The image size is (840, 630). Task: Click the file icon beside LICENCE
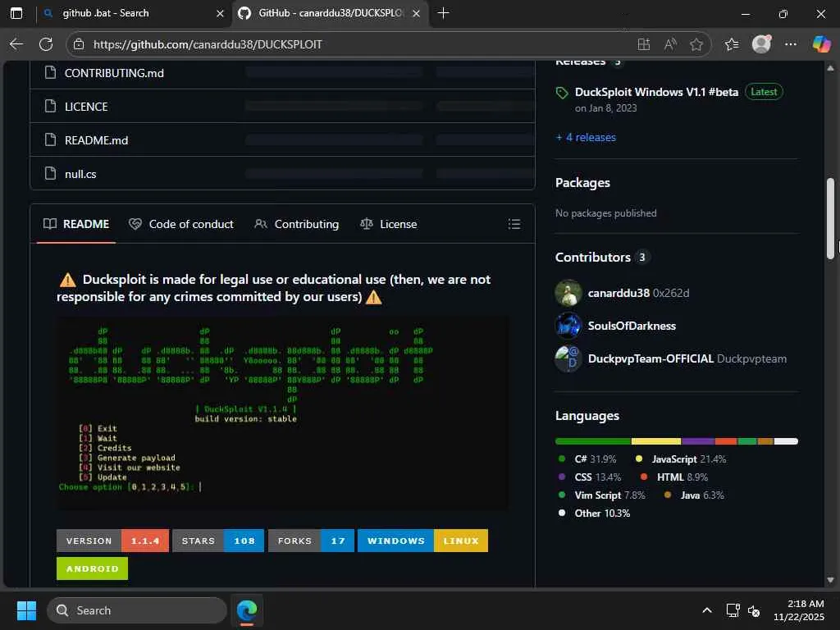click(50, 106)
